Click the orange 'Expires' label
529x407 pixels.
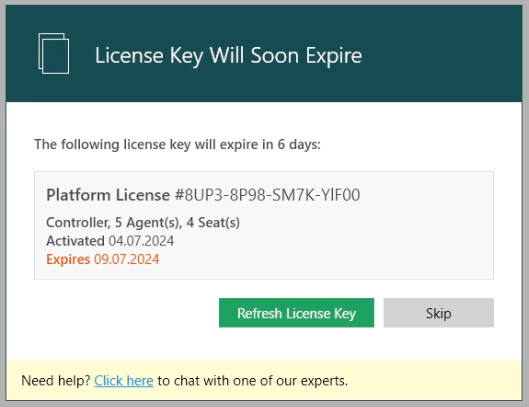68,259
